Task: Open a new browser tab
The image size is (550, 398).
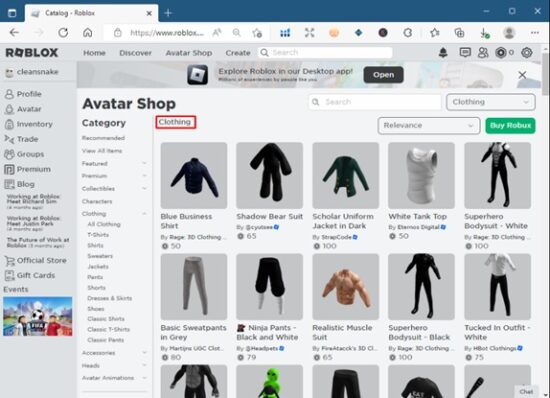Action: (x=168, y=13)
